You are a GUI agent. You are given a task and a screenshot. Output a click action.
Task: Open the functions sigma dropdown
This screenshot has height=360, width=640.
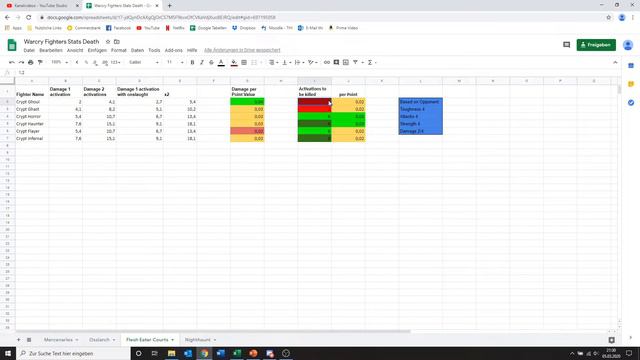pyautogui.click(x=371, y=62)
